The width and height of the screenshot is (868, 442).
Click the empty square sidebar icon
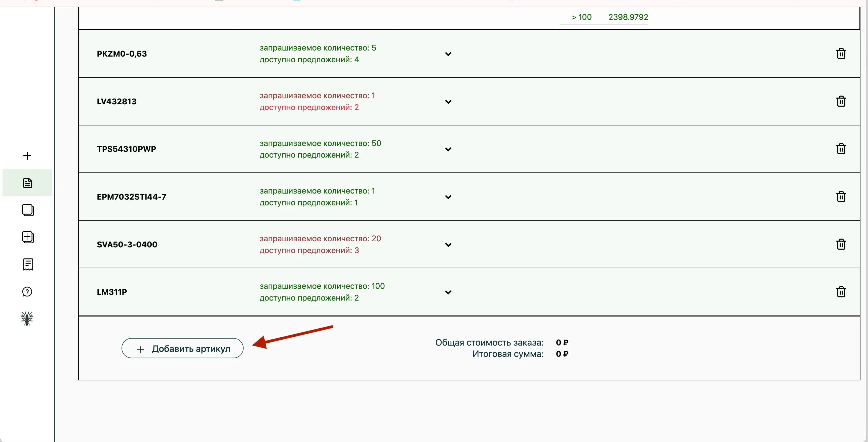(28, 210)
